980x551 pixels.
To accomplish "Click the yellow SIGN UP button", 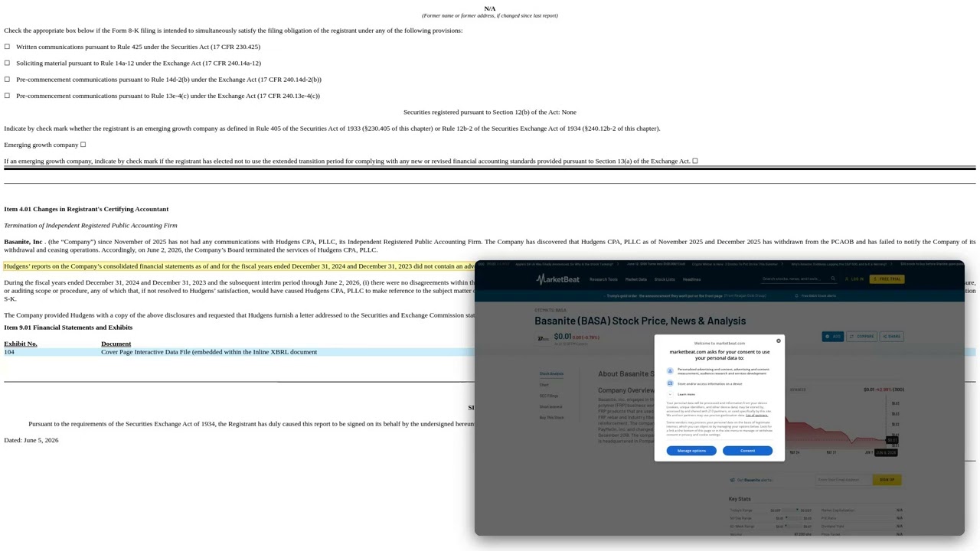I will click(887, 480).
